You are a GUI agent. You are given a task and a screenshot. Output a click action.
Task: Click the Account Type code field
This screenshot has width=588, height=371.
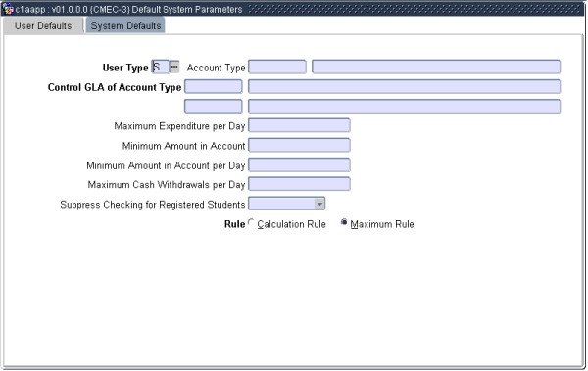(x=277, y=68)
